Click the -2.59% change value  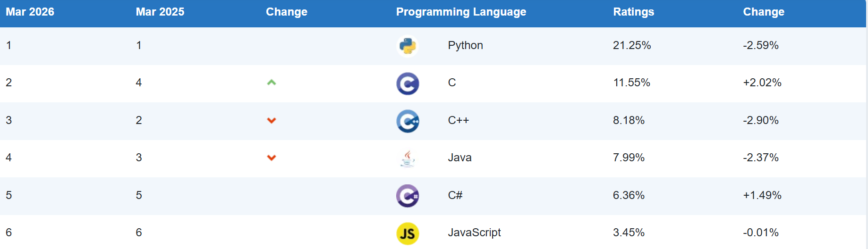point(761,45)
